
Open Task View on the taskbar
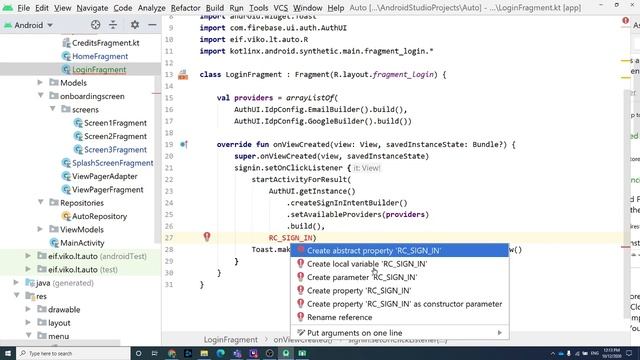[155, 353]
